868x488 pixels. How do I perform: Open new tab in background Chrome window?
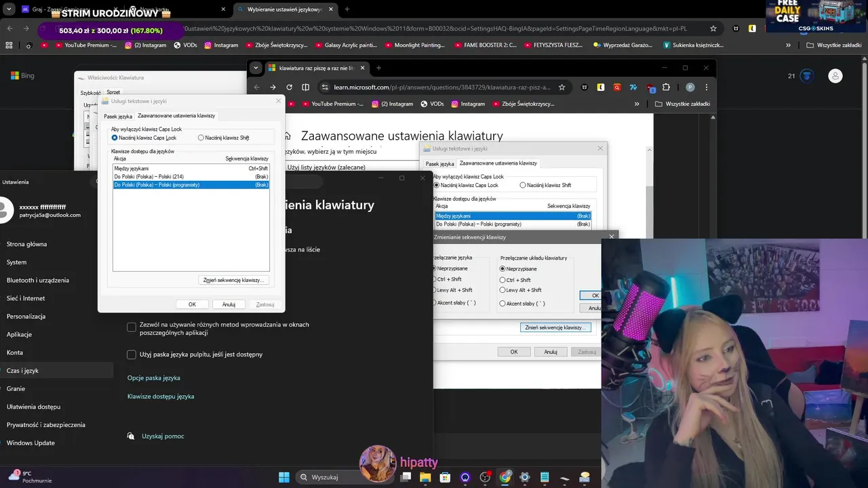point(347,9)
